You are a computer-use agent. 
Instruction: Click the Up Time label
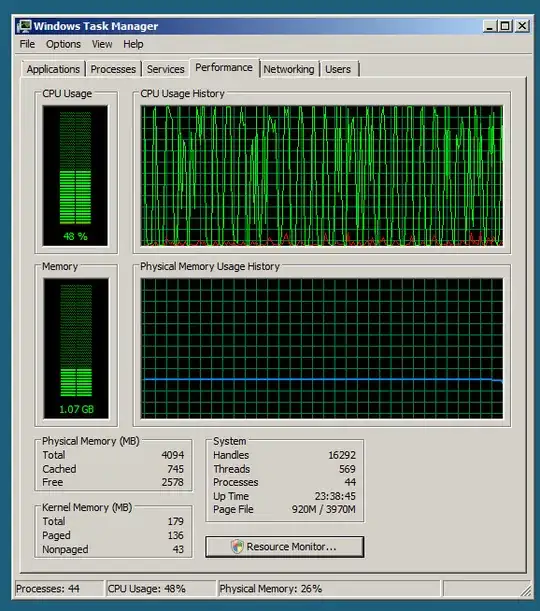[231, 496]
